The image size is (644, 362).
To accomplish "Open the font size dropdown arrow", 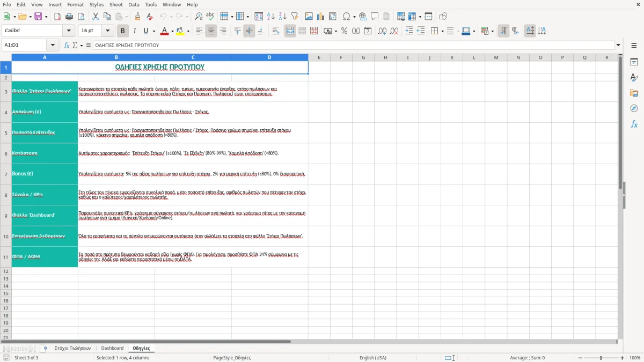I will pos(108,31).
